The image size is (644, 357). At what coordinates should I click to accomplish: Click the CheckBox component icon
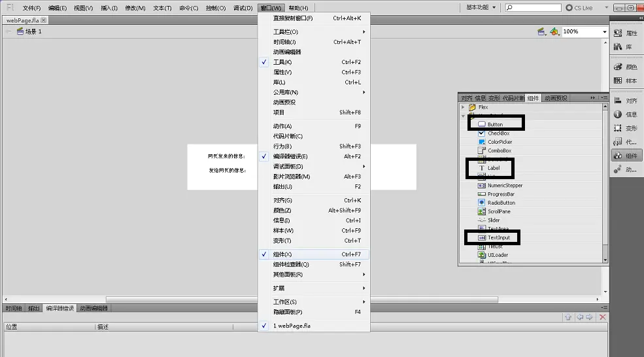pyautogui.click(x=482, y=133)
